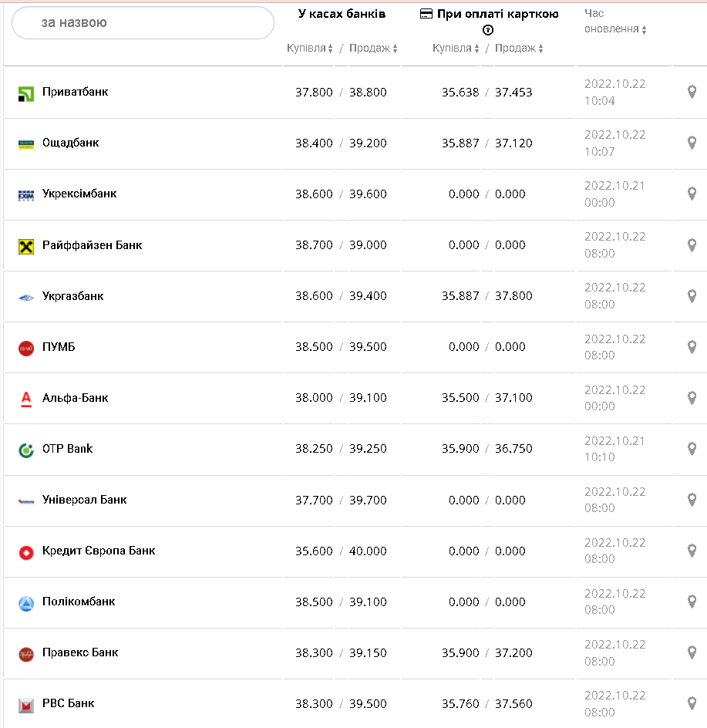Click the Райффайзен Банк logo icon

pos(26,247)
